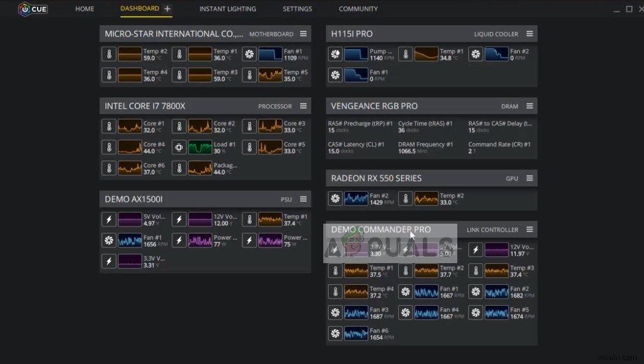The width and height of the screenshot is (644, 364).
Task: Select the H115i Pump fan icon
Action: pyautogui.click(x=336, y=55)
